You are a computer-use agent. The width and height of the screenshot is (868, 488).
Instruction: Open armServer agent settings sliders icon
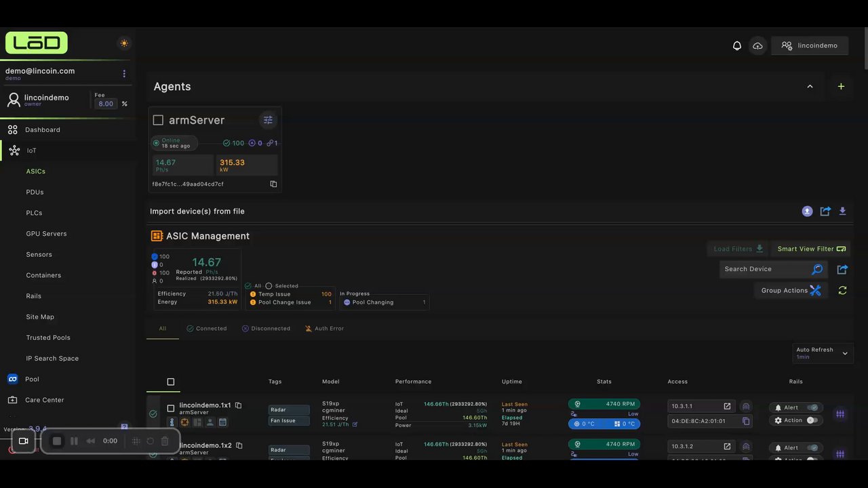tap(268, 120)
